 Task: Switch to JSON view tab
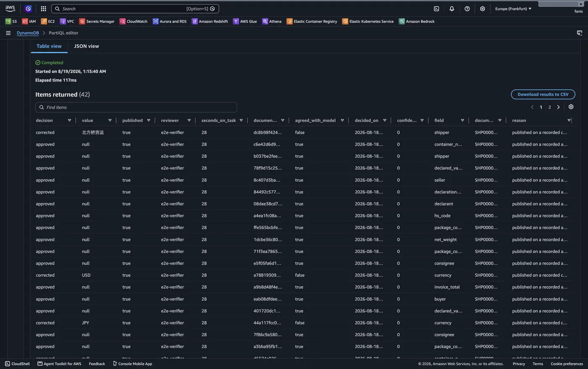[x=87, y=46]
